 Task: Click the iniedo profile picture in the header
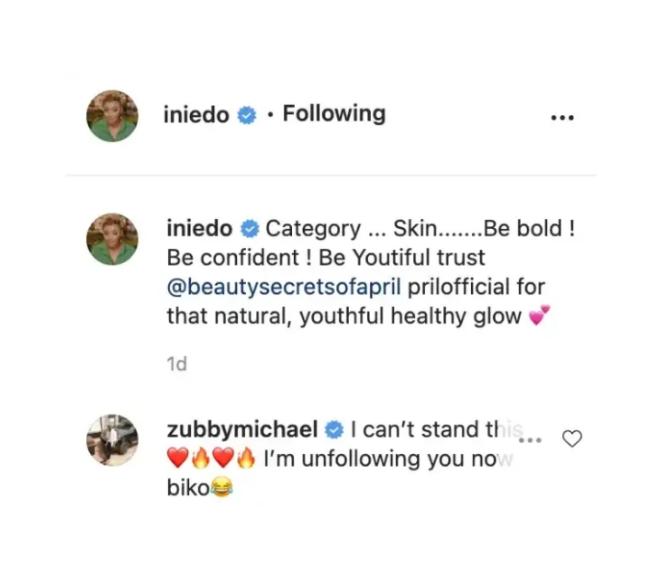[x=112, y=115]
